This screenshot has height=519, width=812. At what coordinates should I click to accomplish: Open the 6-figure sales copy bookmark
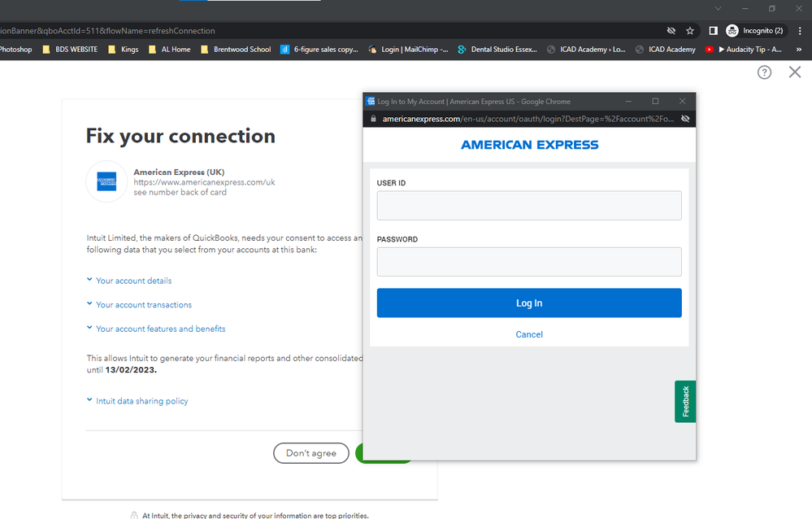click(319, 50)
